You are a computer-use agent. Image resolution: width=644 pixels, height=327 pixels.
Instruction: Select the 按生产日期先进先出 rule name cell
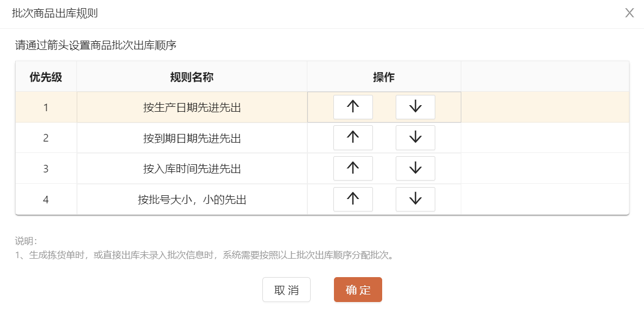[x=192, y=107]
